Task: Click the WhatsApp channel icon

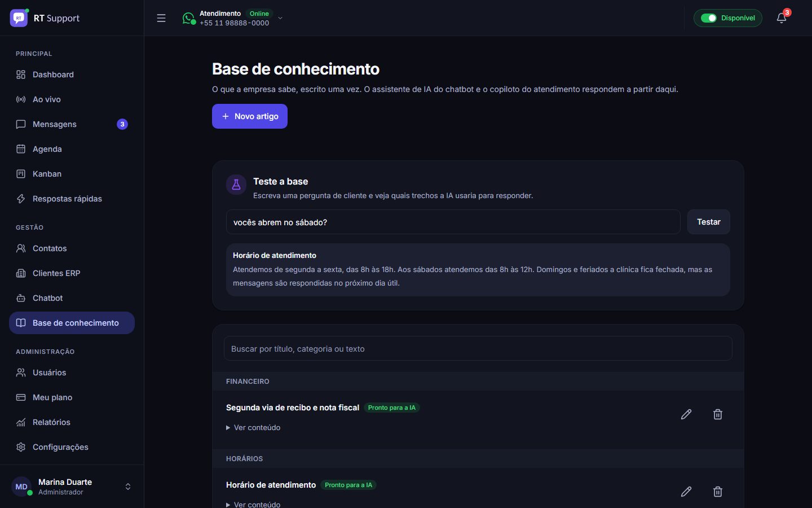Action: pyautogui.click(x=188, y=18)
